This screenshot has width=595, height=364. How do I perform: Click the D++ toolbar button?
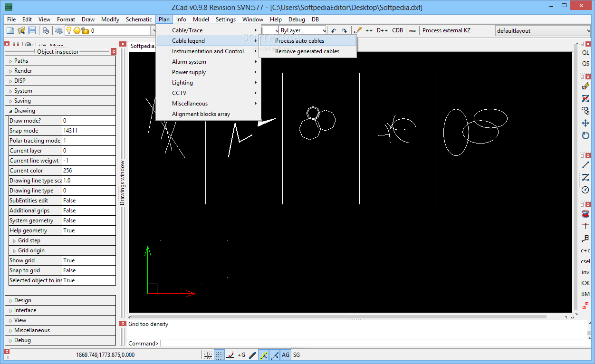tap(382, 30)
